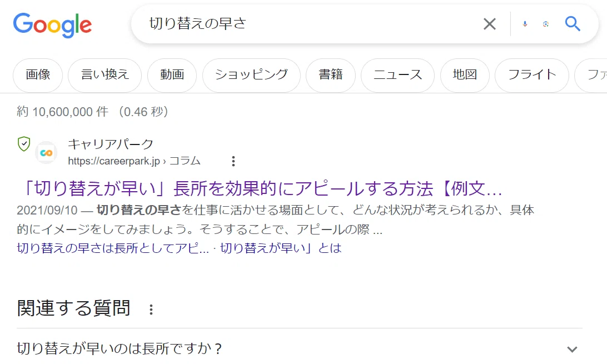Click the Google logo

click(x=53, y=25)
